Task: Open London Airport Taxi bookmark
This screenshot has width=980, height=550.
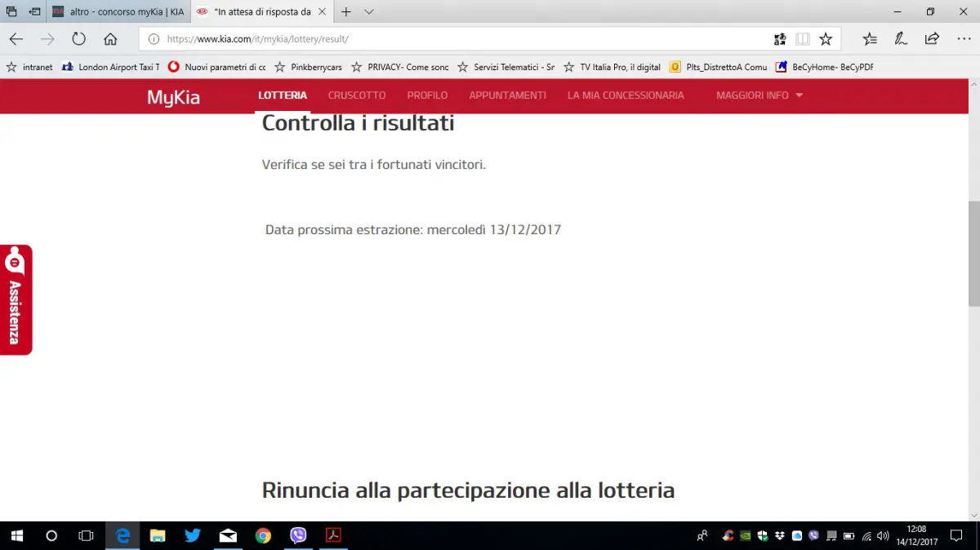Action: [x=110, y=67]
